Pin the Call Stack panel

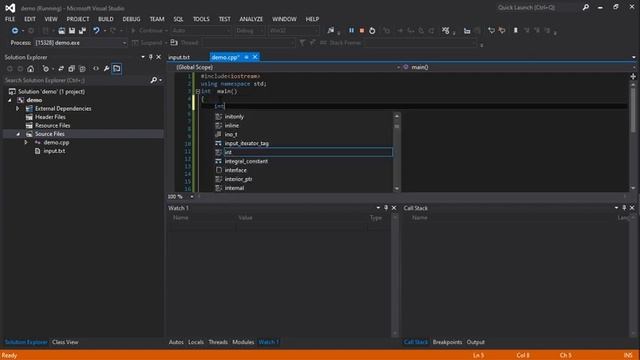click(624, 208)
